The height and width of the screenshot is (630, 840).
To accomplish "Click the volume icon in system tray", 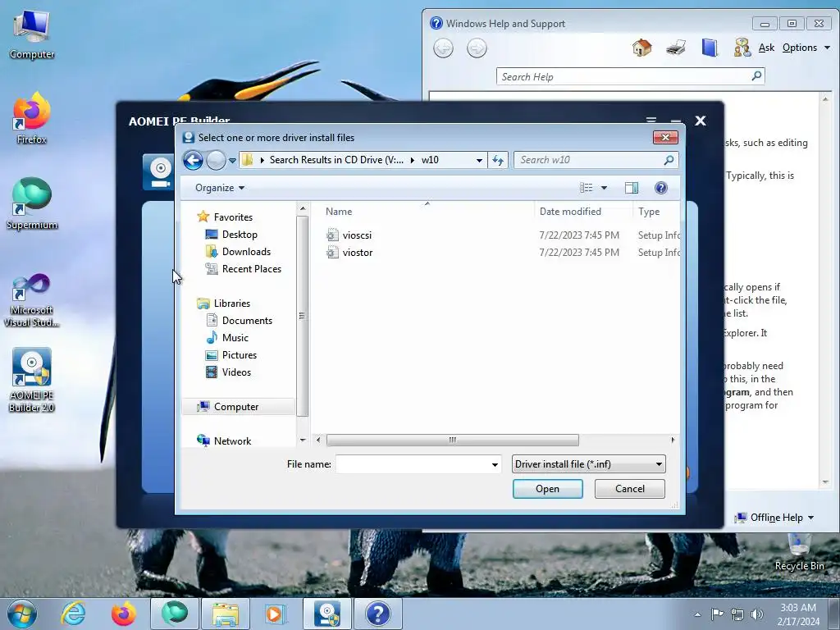I will (756, 614).
